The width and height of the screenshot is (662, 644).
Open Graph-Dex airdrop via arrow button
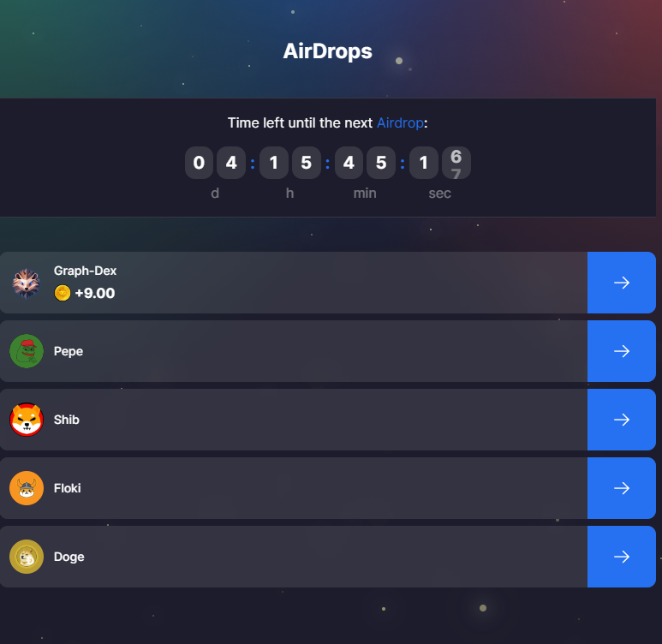click(622, 283)
